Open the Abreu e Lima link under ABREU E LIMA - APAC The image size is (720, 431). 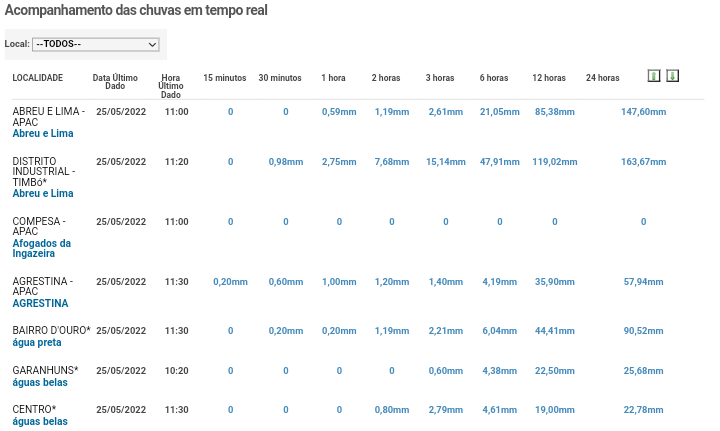point(43,134)
